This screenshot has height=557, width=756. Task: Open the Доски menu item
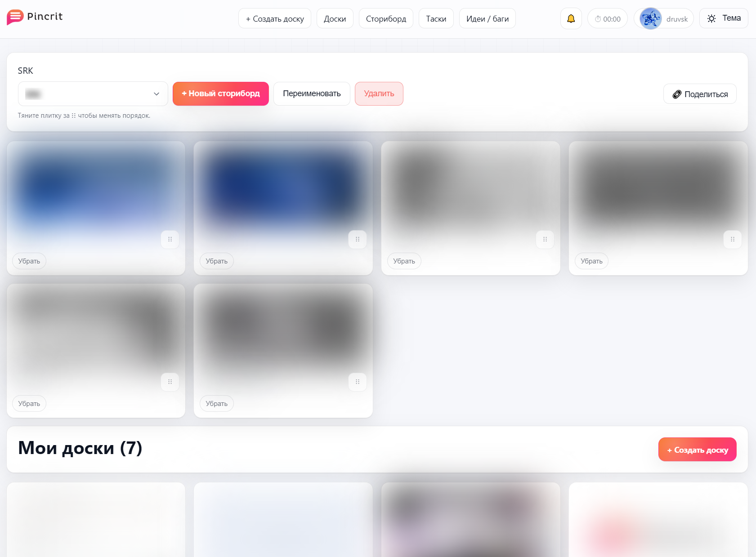[335, 18]
